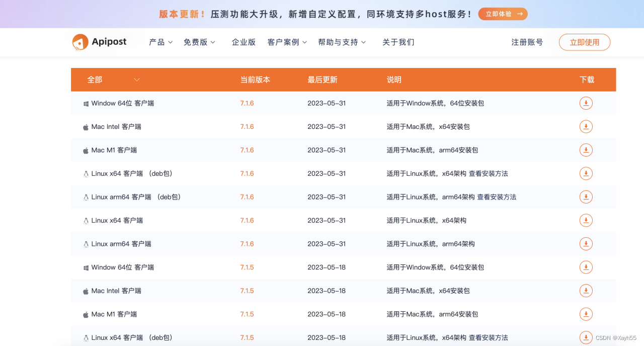The height and width of the screenshot is (346, 644).
Task: Click the download icon for Window 64位 客户端 7.1.6
Action: (x=586, y=103)
